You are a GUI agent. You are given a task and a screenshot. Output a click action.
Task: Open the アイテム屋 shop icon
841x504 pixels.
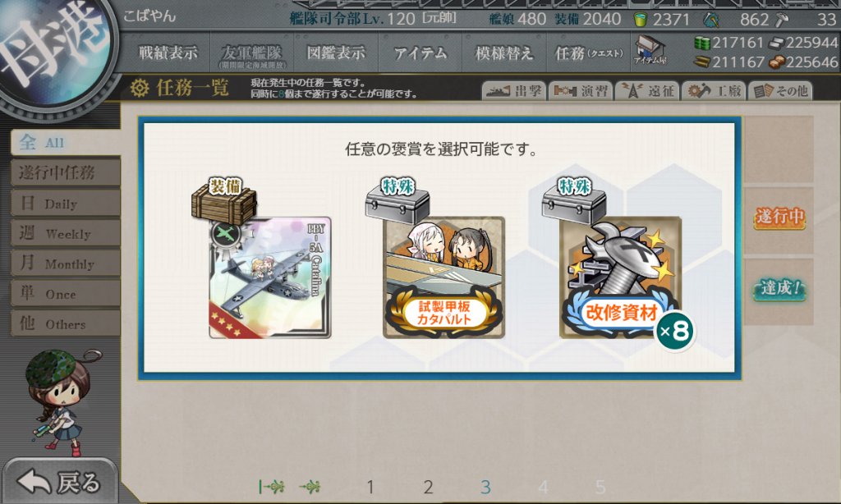650,51
